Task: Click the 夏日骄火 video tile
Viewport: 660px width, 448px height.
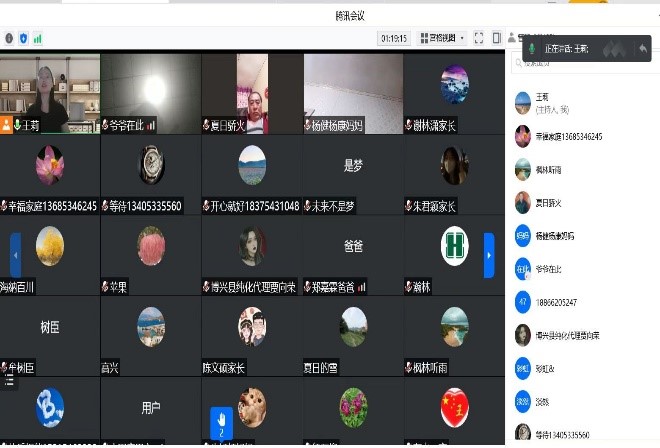Action: (x=252, y=92)
